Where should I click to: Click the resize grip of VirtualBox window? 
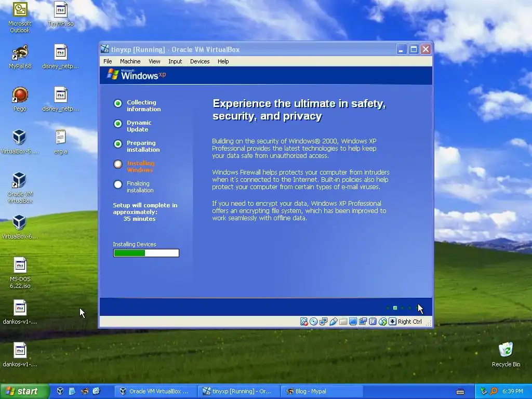pos(429,323)
